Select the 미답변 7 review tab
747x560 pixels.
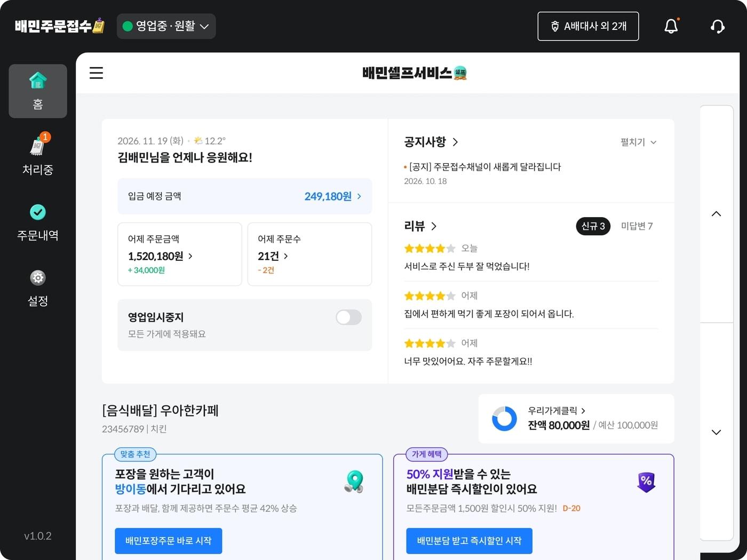(637, 226)
